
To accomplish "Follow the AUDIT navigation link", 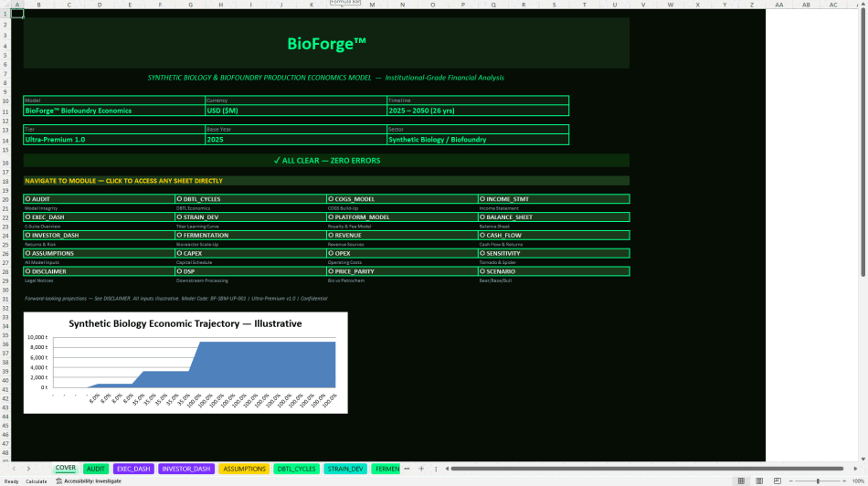I will pyautogui.click(x=99, y=199).
